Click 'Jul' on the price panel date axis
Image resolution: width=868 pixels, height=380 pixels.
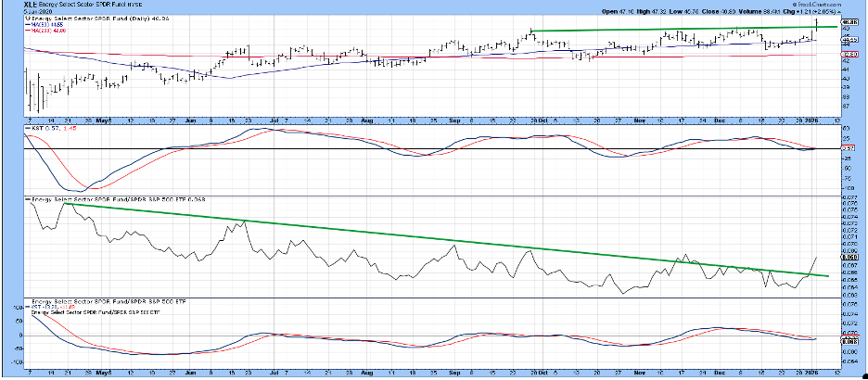(275, 120)
